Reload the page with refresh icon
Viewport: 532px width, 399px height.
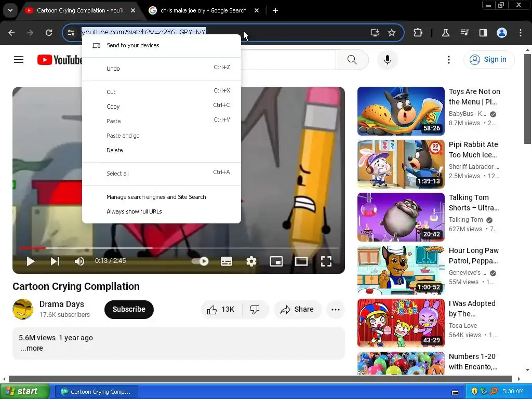(x=49, y=33)
